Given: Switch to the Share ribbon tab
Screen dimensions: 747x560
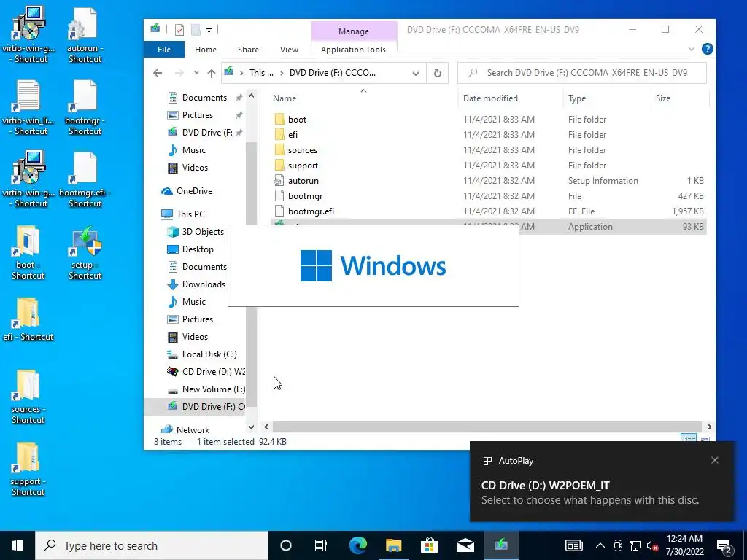Looking at the screenshot, I should click(x=248, y=50).
